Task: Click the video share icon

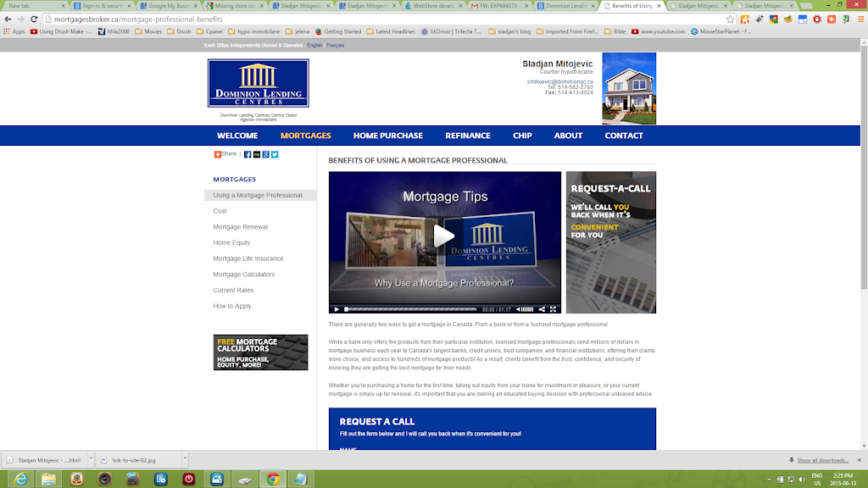Action: tap(542, 309)
